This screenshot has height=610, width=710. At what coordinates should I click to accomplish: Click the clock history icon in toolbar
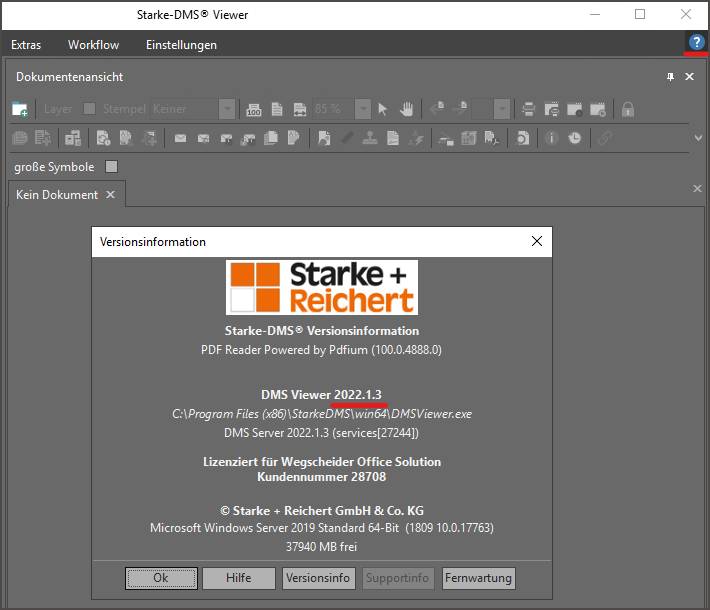[x=575, y=138]
